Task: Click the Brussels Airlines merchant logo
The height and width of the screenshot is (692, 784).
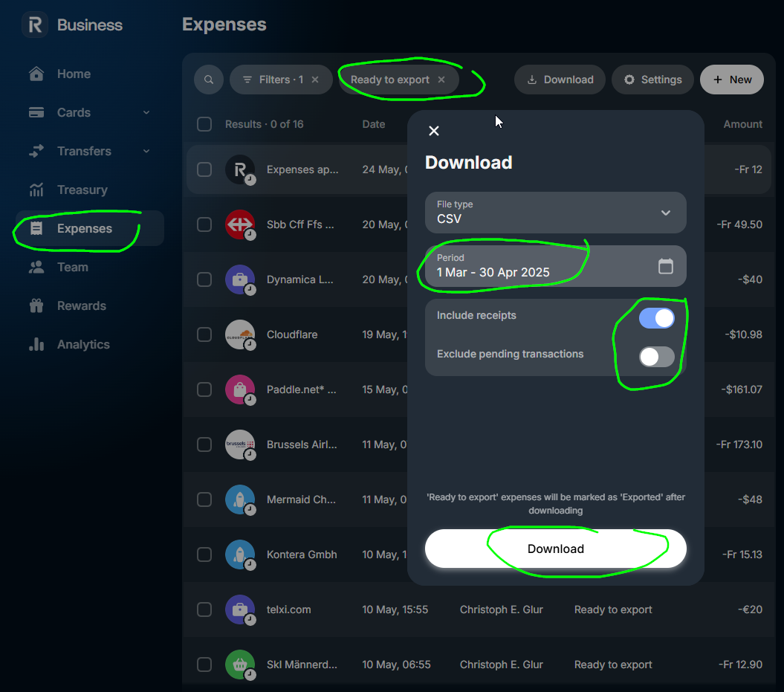Action: [240, 444]
